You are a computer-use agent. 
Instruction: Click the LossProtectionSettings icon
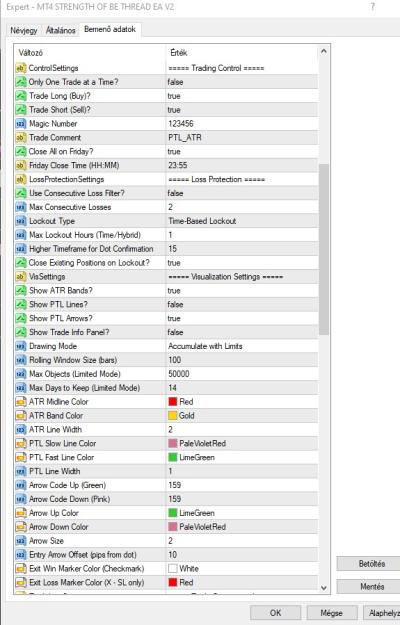tap(21, 179)
